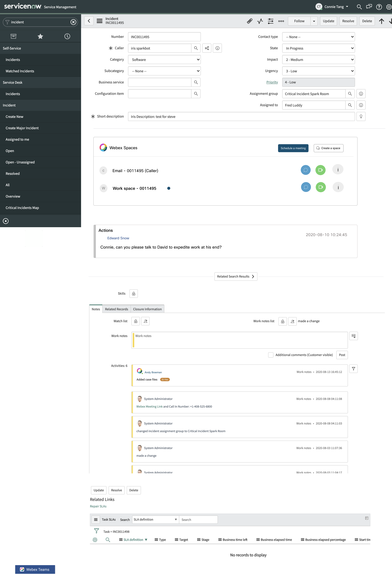Preview Caller record info icon
The width and height of the screenshot is (392, 575).
click(x=218, y=48)
